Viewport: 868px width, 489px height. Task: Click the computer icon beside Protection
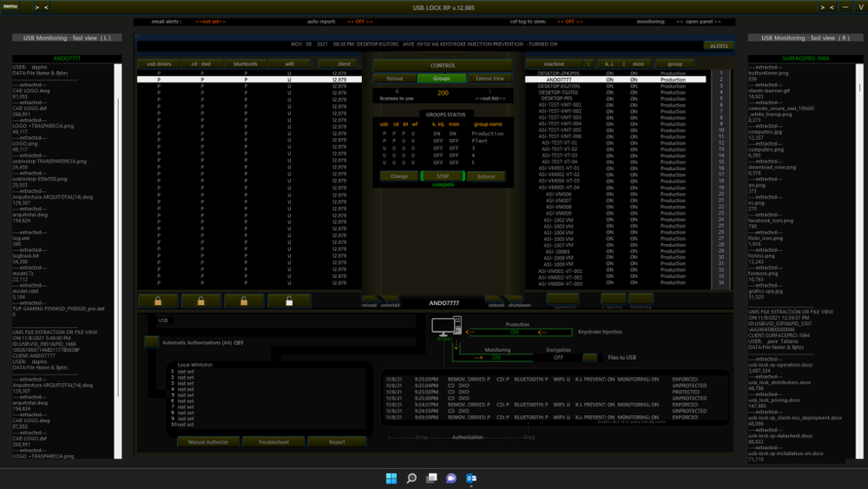click(x=446, y=327)
